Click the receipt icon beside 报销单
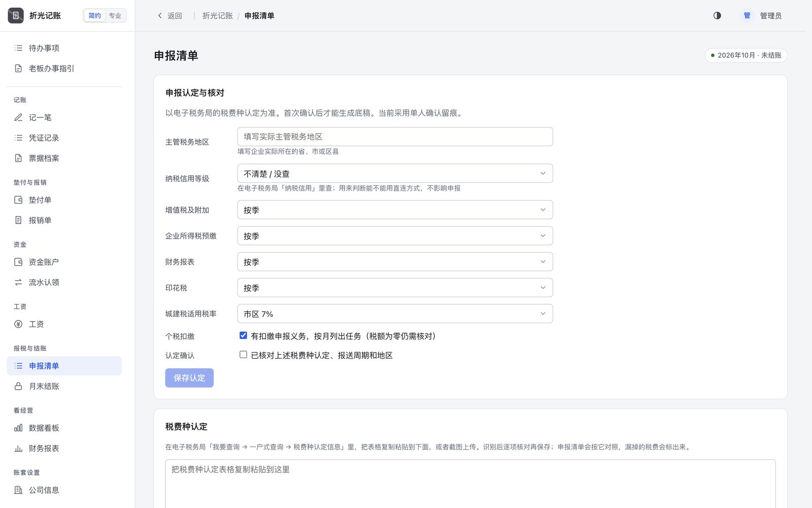Screen dimensions: 812x508 (18, 220)
